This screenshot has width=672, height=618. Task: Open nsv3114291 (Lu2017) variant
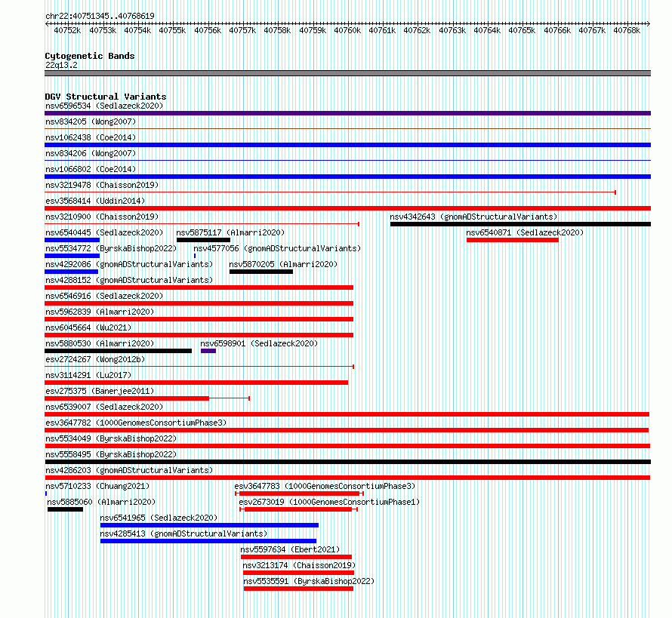coord(88,375)
